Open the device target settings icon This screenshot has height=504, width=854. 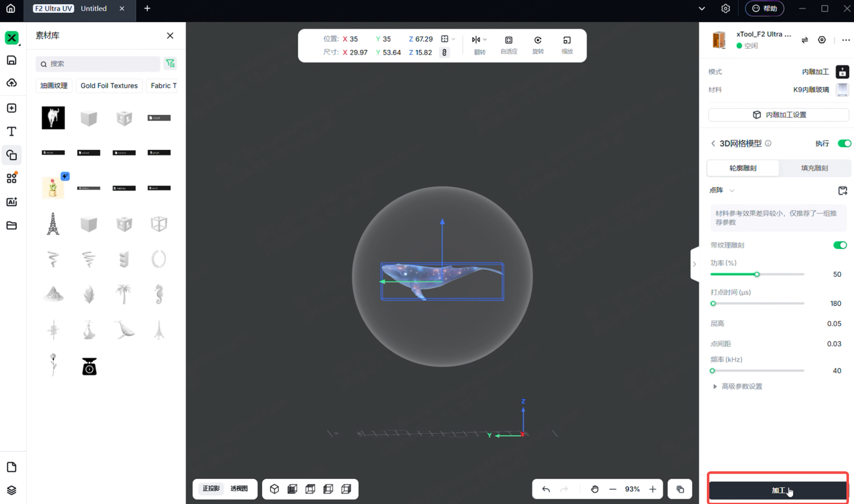(x=822, y=40)
